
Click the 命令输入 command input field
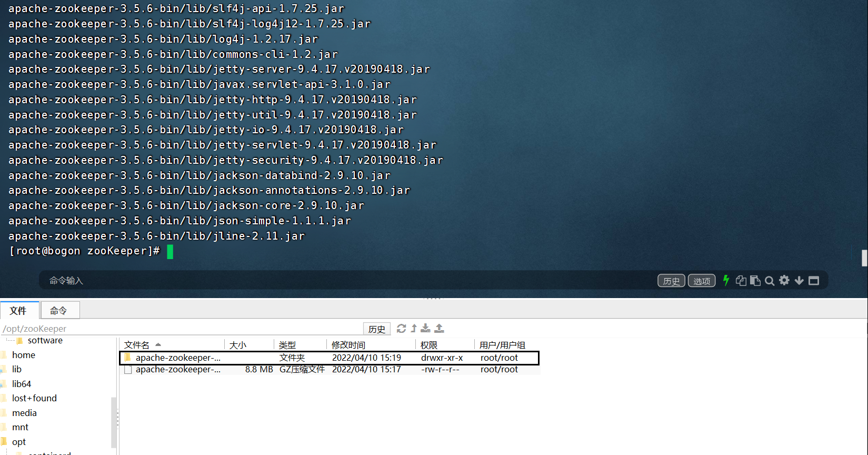point(347,281)
